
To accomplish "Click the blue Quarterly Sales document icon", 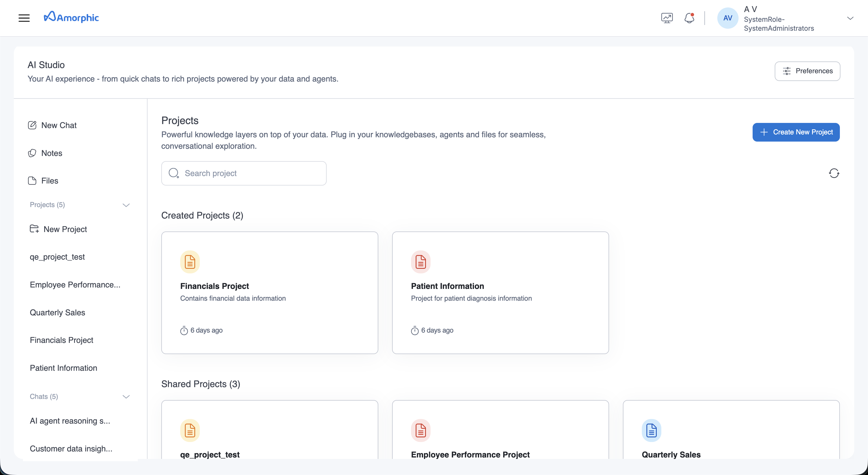I will [651, 430].
